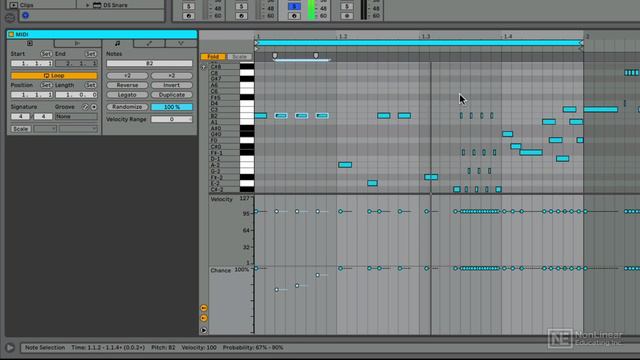The width and height of the screenshot is (640, 360).
Task: Click the clip End time field
Action: (76, 63)
